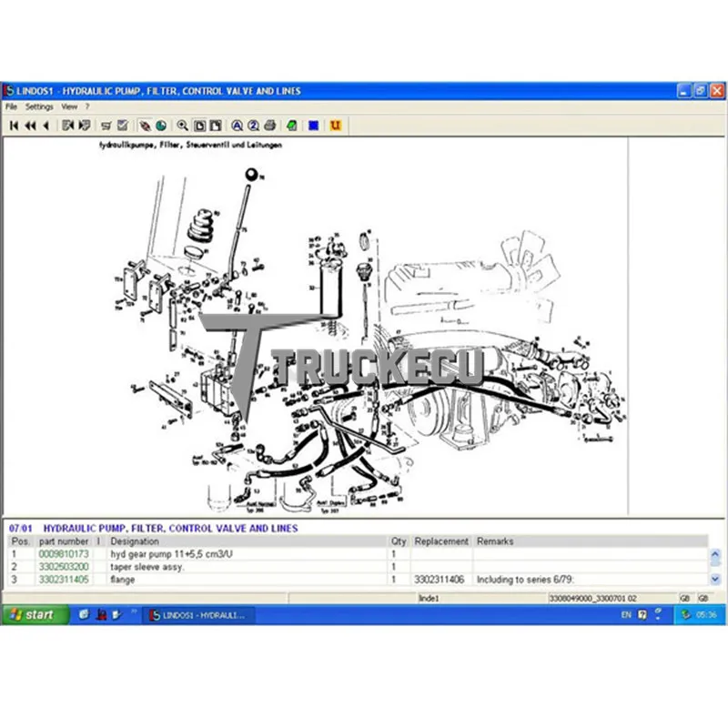This screenshot has height=728, width=728.
Task: Click the blue square toolbar icon
Action: click(x=313, y=126)
